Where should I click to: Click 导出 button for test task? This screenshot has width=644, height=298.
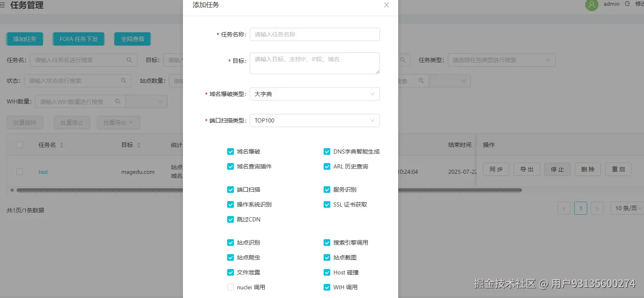tap(527, 169)
